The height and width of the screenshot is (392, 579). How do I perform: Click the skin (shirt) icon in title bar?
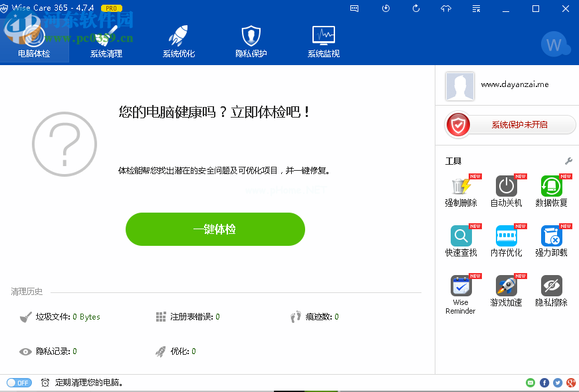click(446, 9)
